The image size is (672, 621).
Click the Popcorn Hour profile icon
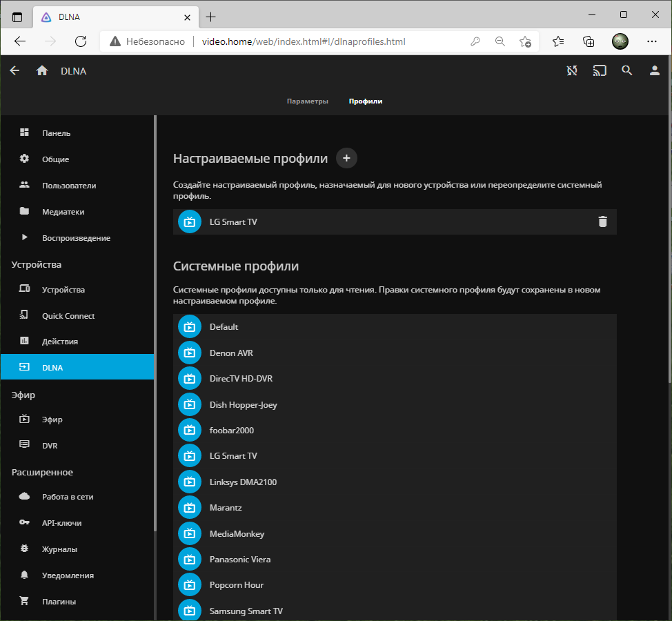point(190,585)
